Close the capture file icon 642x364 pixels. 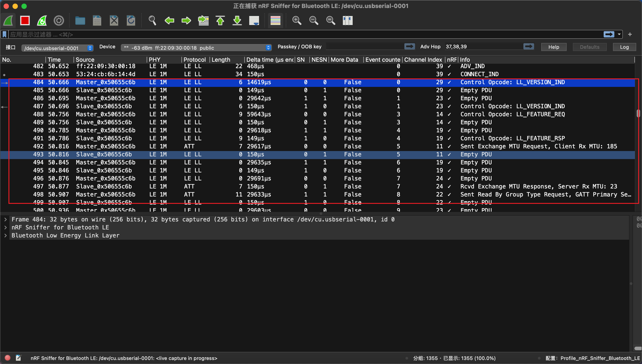(114, 20)
